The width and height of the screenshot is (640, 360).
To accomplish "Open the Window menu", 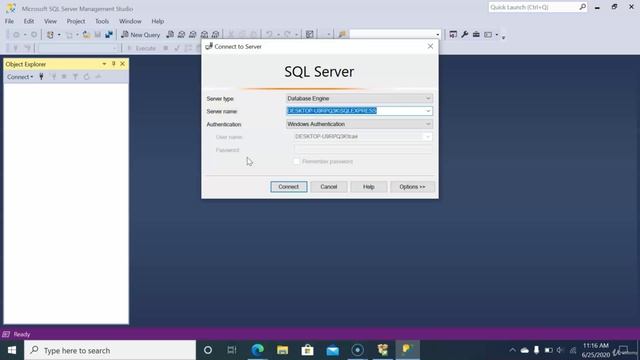I will pyautogui.click(x=130, y=21).
